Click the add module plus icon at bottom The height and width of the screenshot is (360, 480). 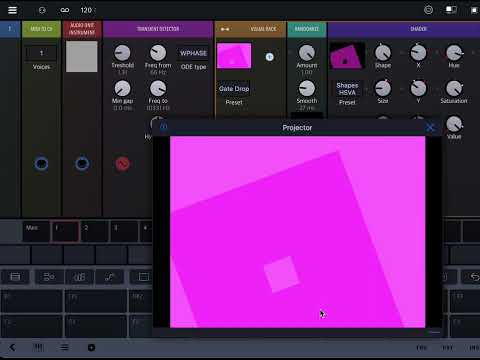(91, 348)
